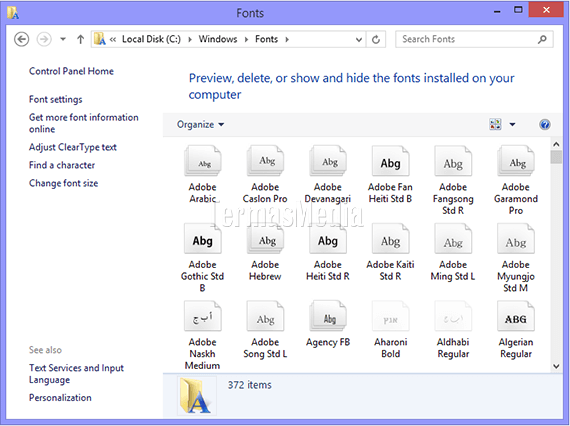Screen dimensions: 570x426
Task: Click the Algerian Regular font icon
Action: click(516, 316)
